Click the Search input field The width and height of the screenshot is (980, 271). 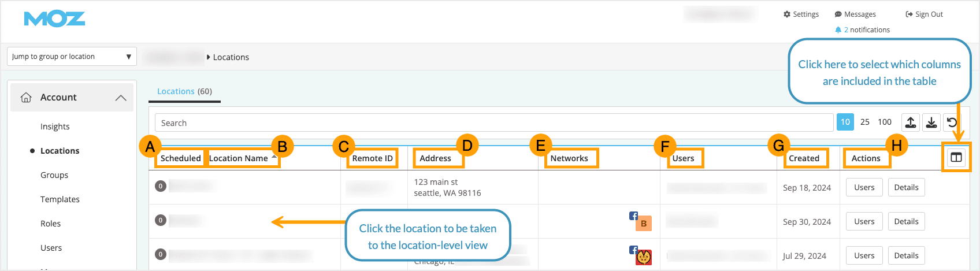click(x=494, y=123)
